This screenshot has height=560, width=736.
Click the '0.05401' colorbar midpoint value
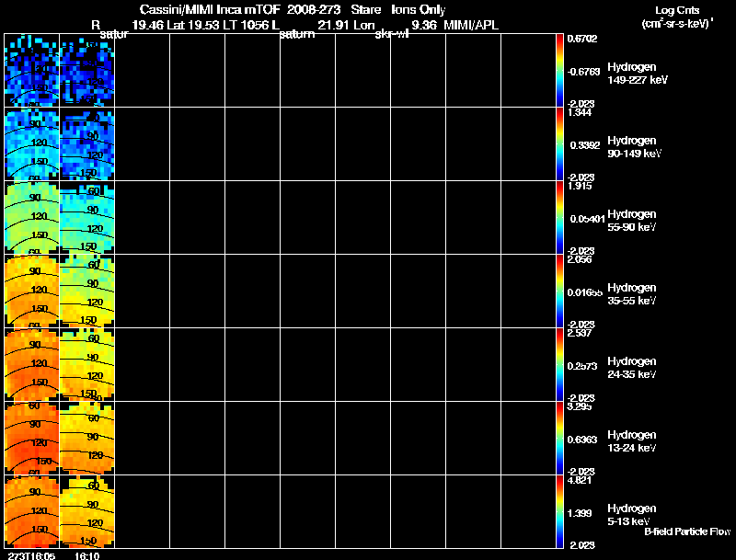587,219
